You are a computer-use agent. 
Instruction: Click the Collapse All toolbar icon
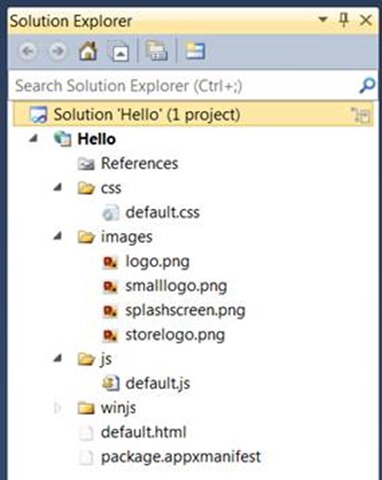[x=119, y=51]
